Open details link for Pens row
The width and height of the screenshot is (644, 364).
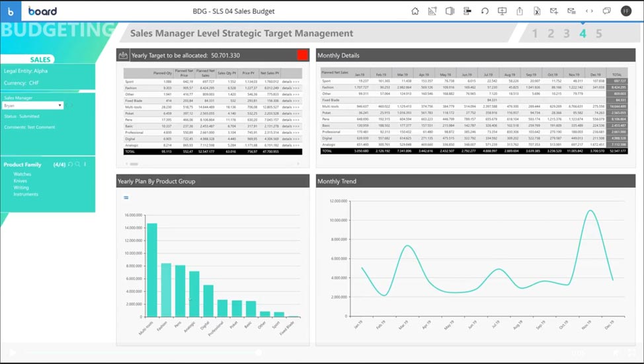[291, 120]
